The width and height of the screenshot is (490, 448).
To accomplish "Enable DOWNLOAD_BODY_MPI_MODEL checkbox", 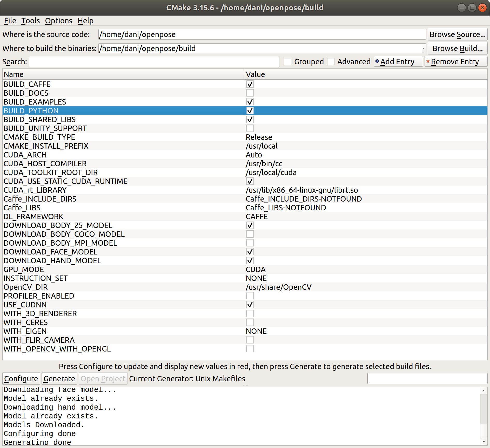I will pos(250,243).
